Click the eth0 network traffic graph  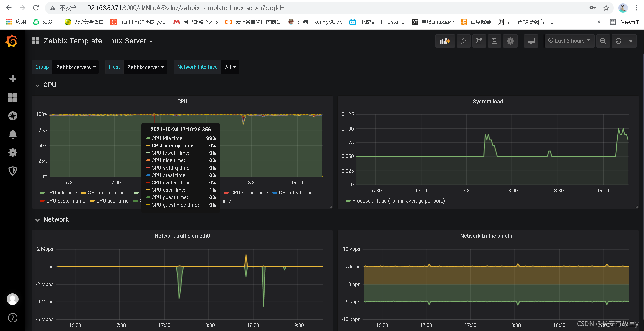[x=190, y=284]
